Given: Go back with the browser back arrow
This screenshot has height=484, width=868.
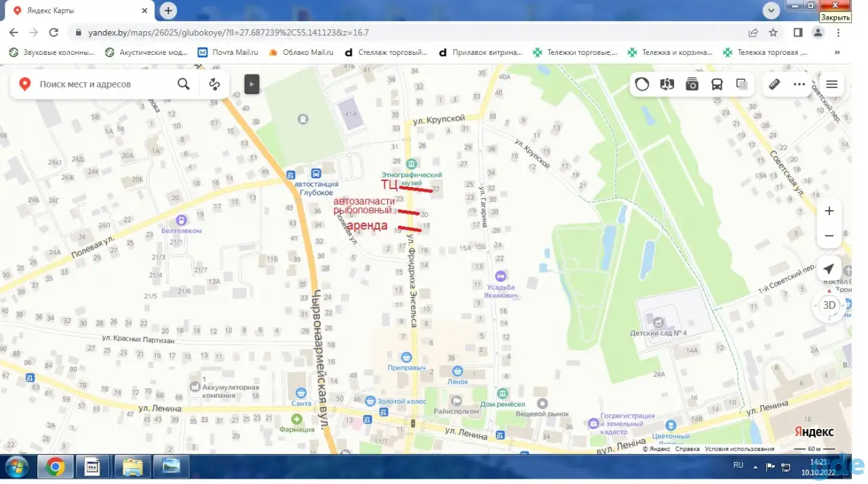Looking at the screenshot, I should pos(14,33).
